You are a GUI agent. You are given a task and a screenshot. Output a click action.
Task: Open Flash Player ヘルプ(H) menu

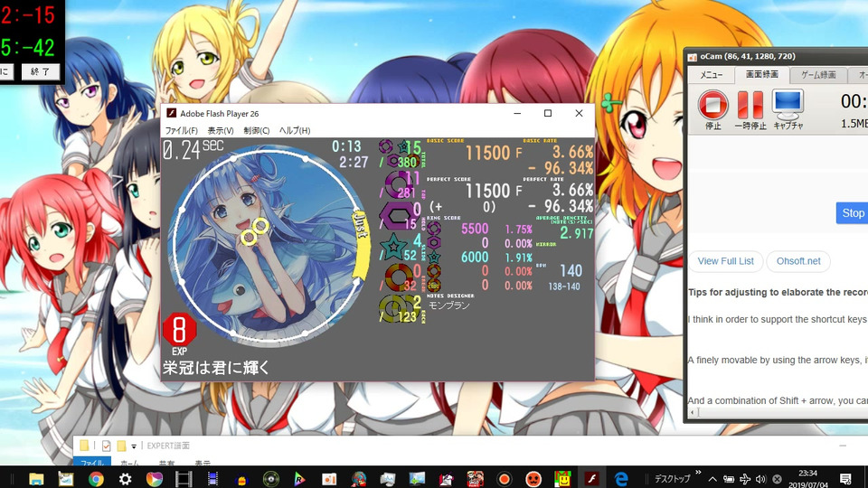[x=295, y=130]
